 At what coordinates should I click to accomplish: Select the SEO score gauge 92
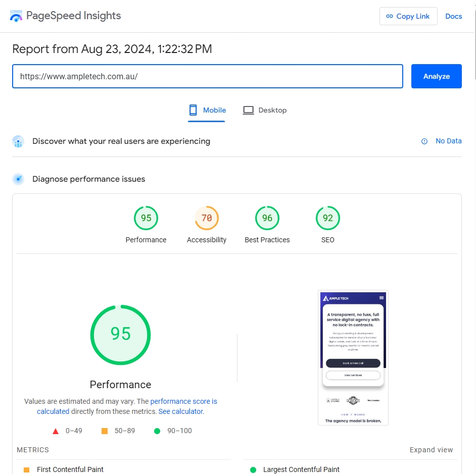[328, 218]
